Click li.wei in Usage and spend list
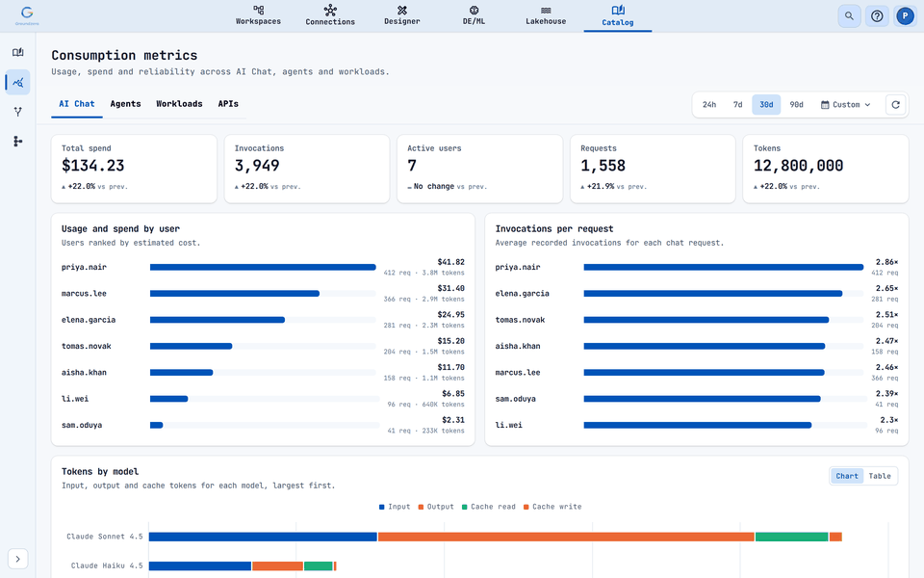The height and width of the screenshot is (578, 924). (75, 399)
